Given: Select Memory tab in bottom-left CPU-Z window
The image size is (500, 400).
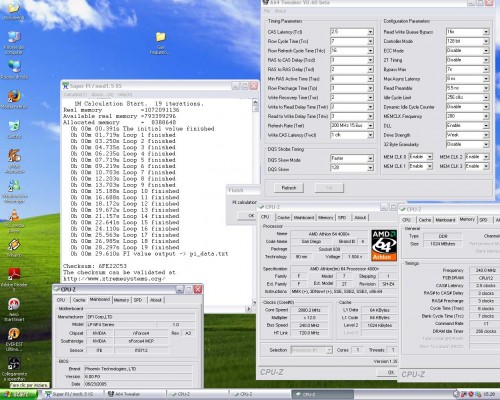Looking at the screenshot, I should tap(121, 300).
